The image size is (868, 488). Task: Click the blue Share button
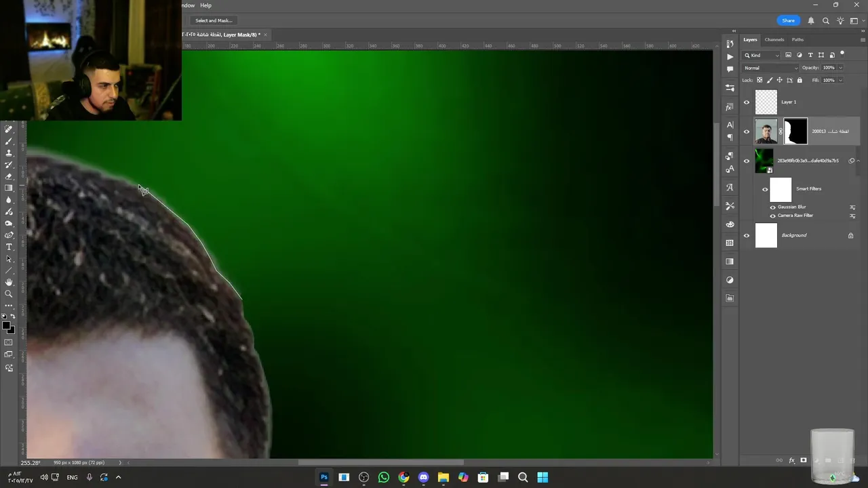coord(788,20)
